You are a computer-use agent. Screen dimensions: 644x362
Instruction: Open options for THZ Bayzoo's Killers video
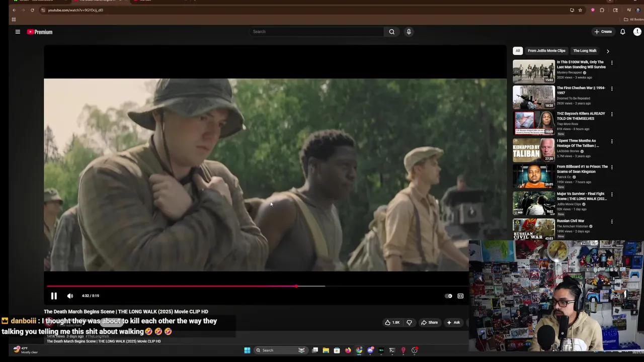(x=612, y=114)
